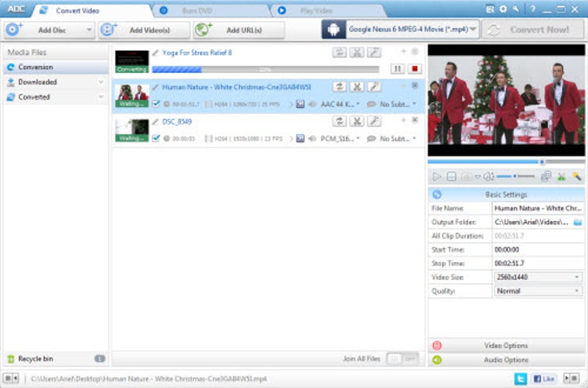Open the Video Size 2560x1440 dropdown

pos(537,277)
